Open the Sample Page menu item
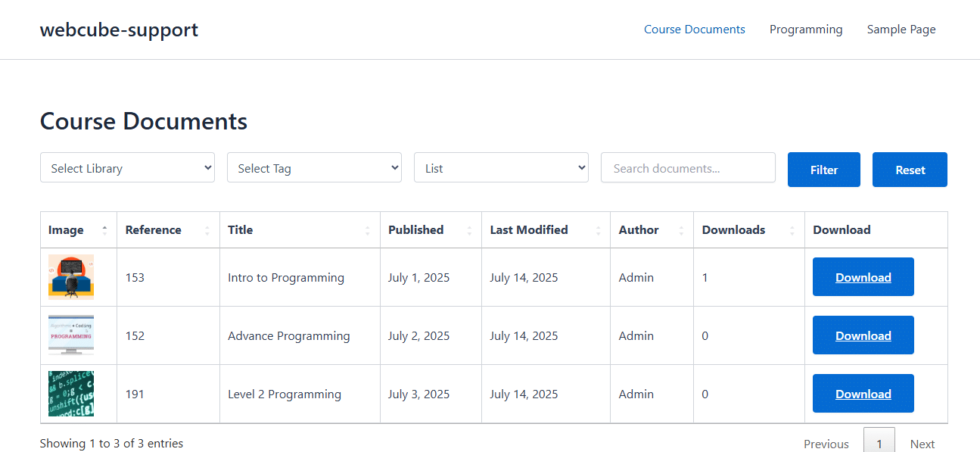Screen dimensions: 980x452 pos(901,30)
